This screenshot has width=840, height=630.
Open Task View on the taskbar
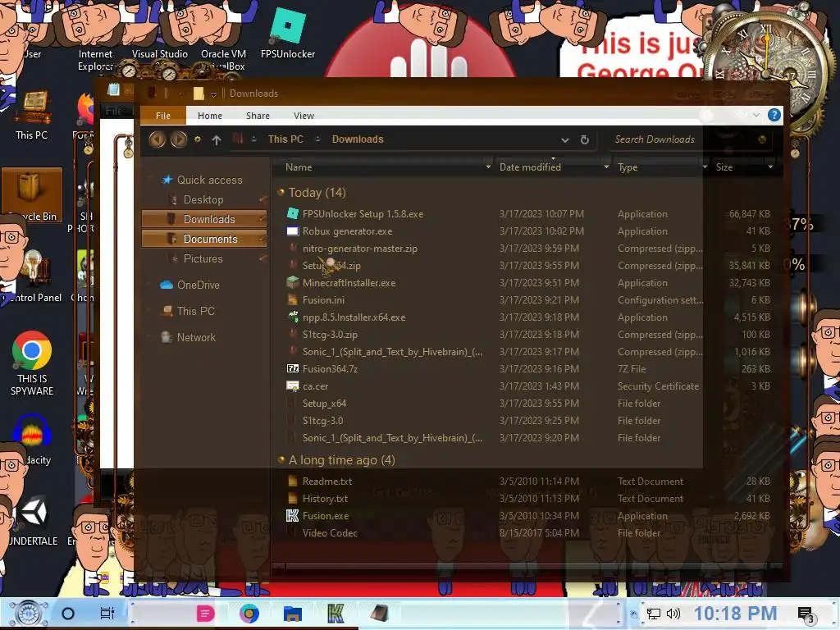coord(107,614)
